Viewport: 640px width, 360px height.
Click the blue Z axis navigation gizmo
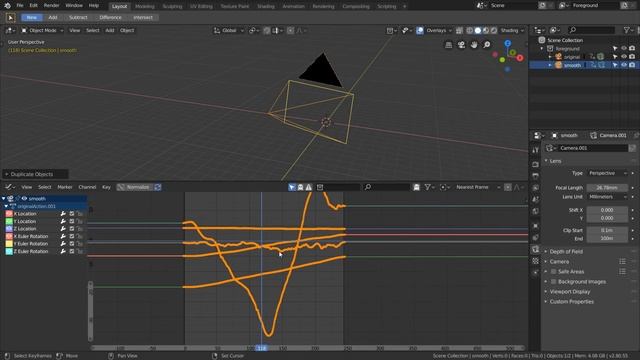(x=507, y=43)
